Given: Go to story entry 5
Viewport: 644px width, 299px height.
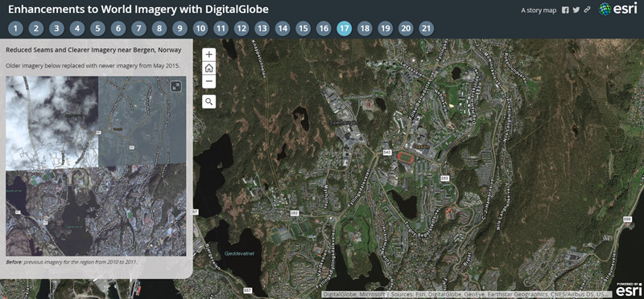Looking at the screenshot, I should pyautogui.click(x=97, y=29).
